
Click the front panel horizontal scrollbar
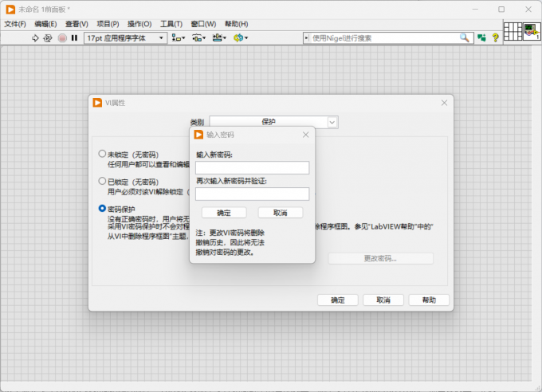click(x=266, y=386)
